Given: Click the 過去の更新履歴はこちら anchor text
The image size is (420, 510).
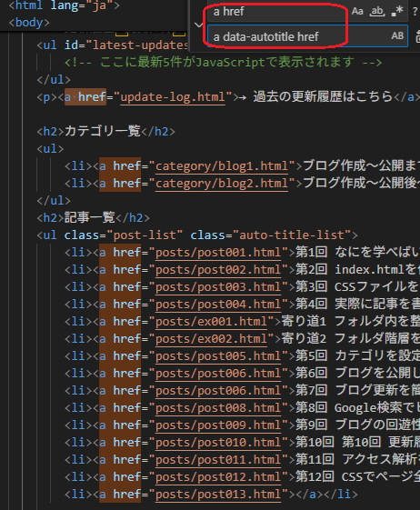Looking at the screenshot, I should click(323, 96).
